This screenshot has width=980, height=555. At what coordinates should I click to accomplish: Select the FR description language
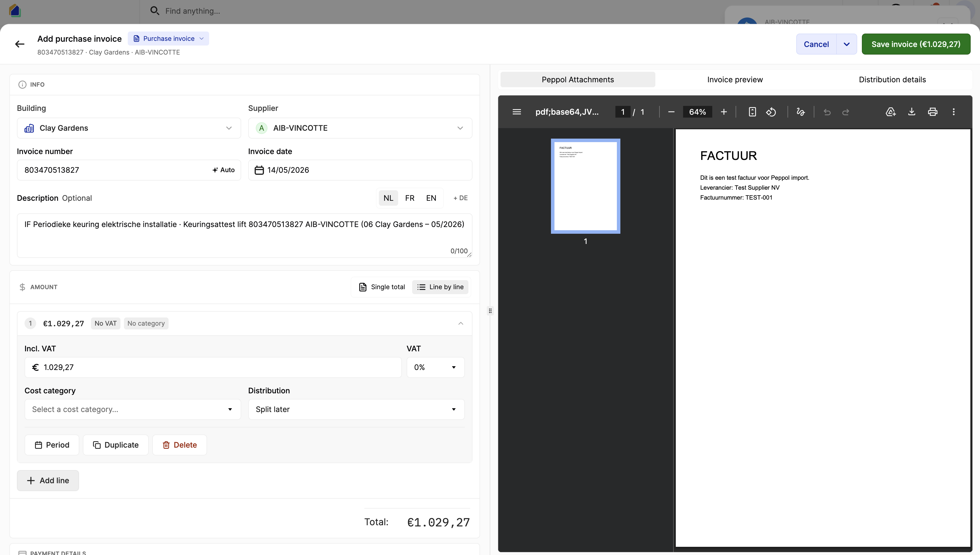click(x=409, y=198)
